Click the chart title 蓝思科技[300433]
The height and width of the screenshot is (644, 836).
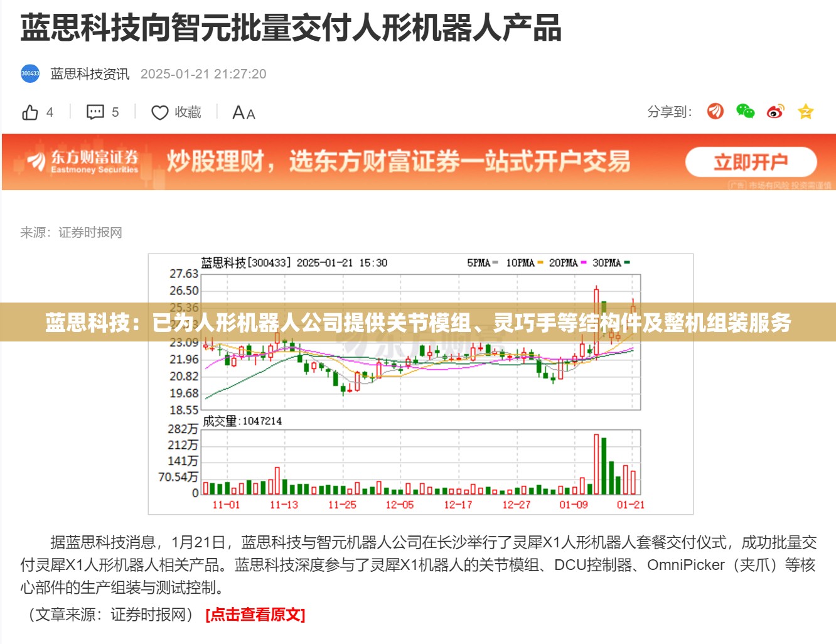point(246,263)
